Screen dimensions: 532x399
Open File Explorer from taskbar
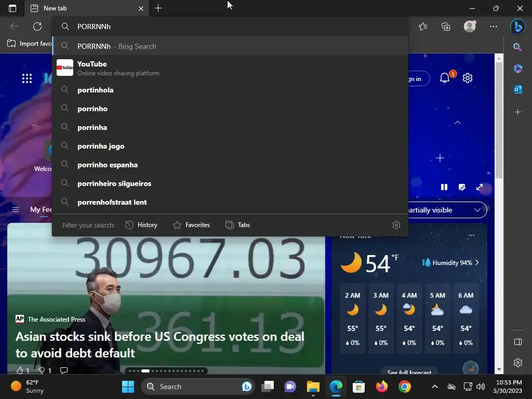(313, 387)
